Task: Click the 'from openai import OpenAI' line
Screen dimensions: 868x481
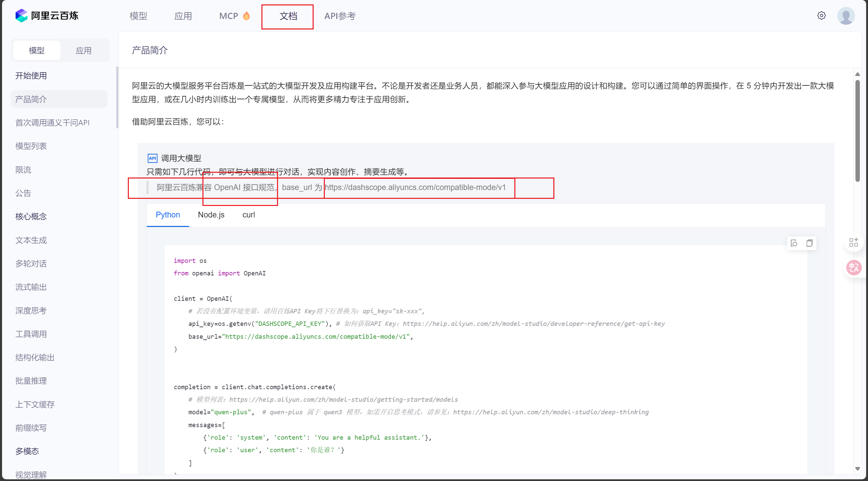Action: [220, 273]
